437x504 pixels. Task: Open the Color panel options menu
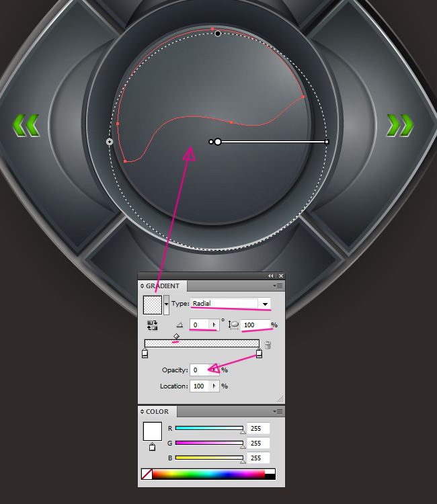[x=278, y=411]
